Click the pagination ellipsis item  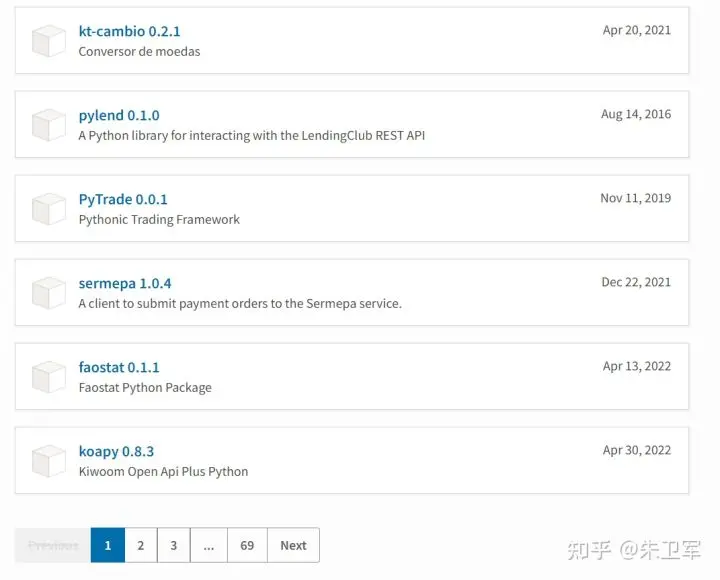(208, 545)
